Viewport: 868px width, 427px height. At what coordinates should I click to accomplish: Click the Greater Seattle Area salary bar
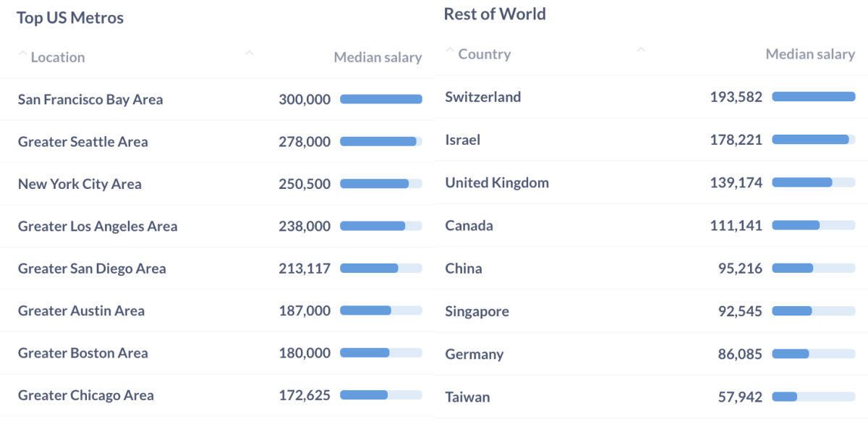(x=381, y=142)
